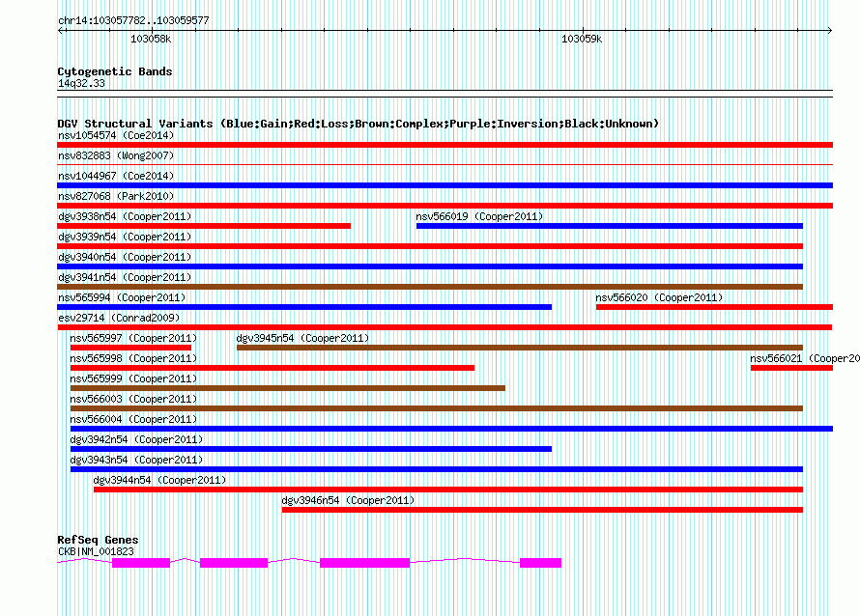
Task: Click the chr14:103057782..103059577 coordinate label
Action: pos(133,20)
